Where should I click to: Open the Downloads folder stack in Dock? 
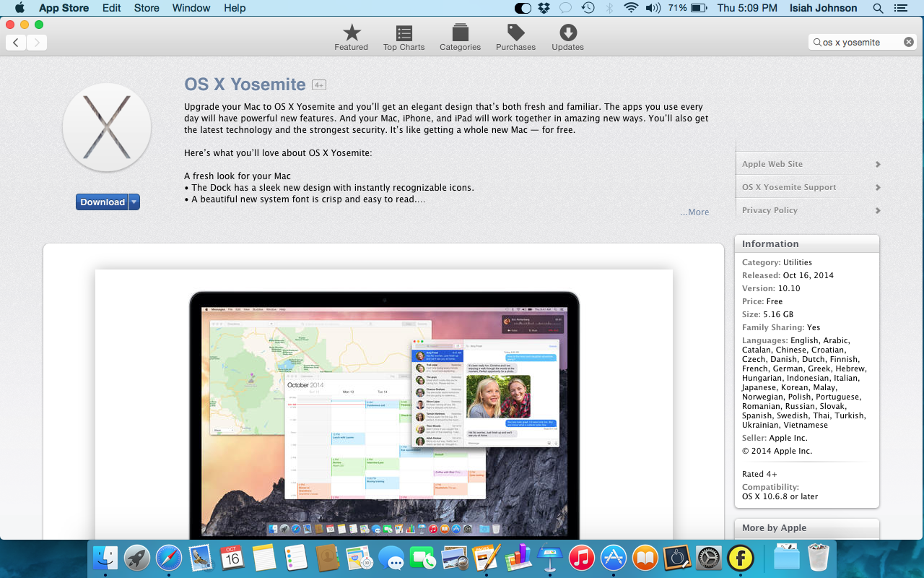pyautogui.click(x=786, y=558)
